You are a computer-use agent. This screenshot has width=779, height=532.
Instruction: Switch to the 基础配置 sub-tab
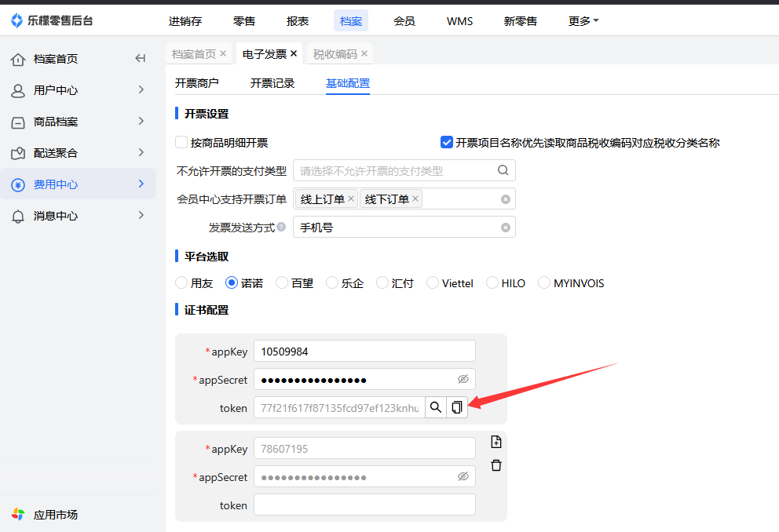tap(348, 83)
